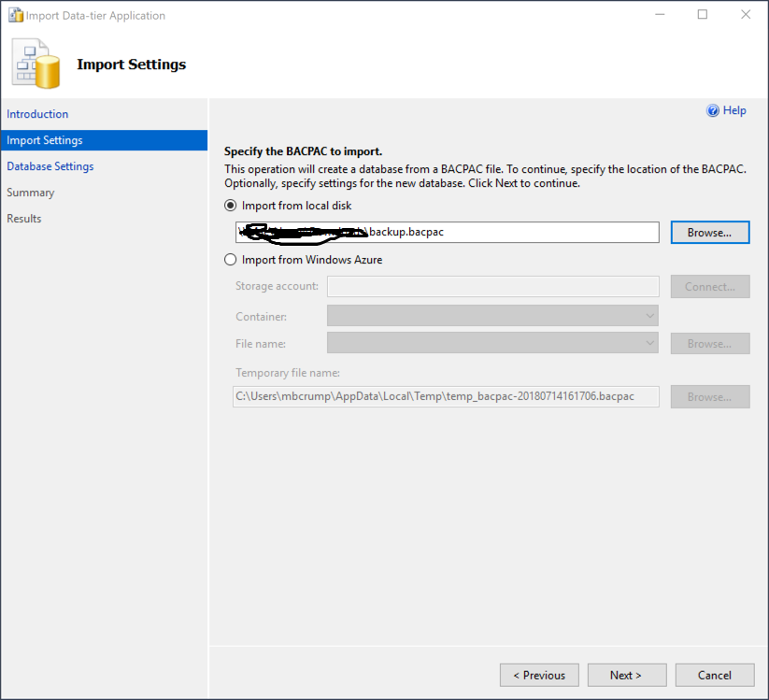769x700 pixels.
Task: Click the title bar application icon
Action: point(16,15)
